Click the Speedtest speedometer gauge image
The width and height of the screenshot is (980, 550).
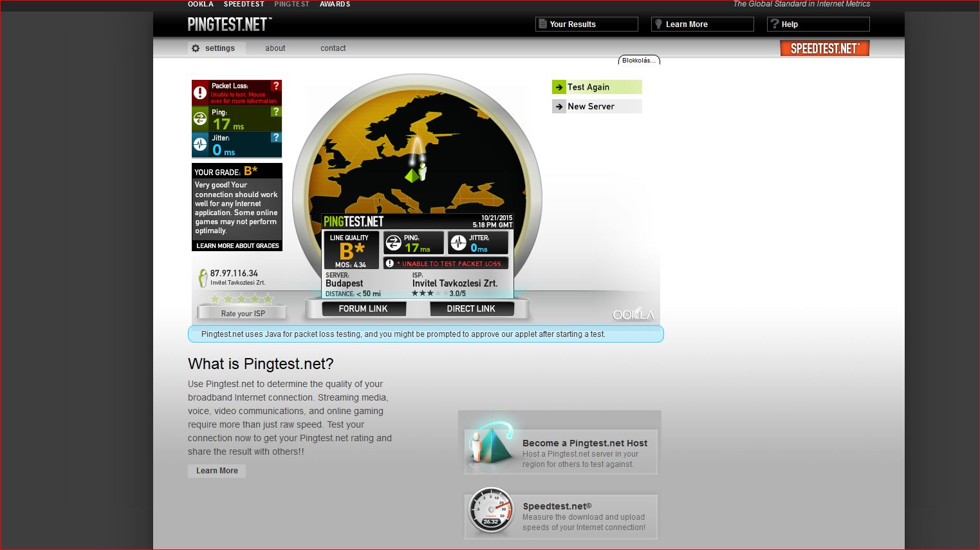[x=492, y=511]
